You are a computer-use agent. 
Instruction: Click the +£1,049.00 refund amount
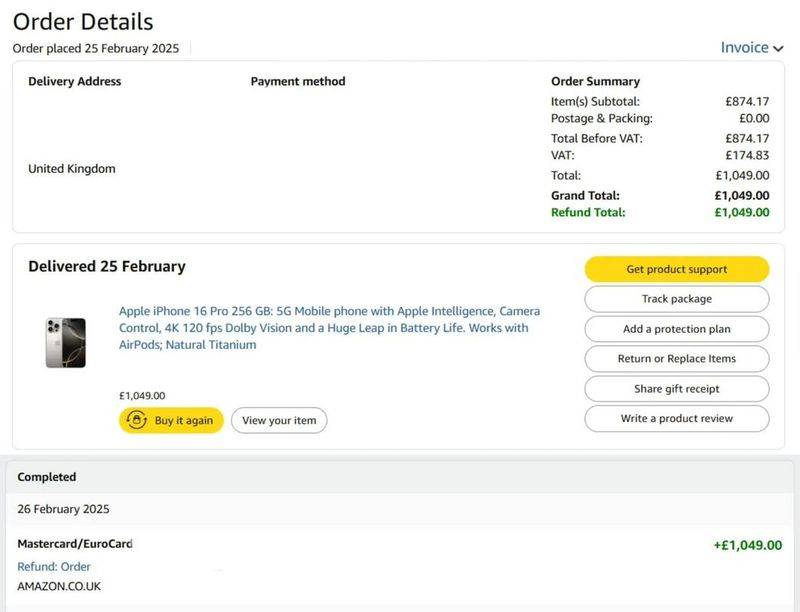pos(747,545)
